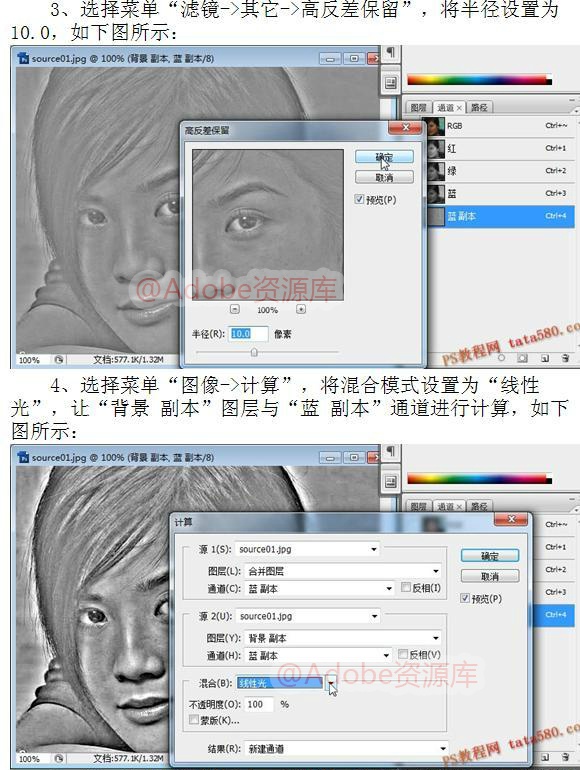This screenshot has height=770, width=580.
Task: Enable the 蒙版(K) mask checkbox
Action: click(x=193, y=720)
